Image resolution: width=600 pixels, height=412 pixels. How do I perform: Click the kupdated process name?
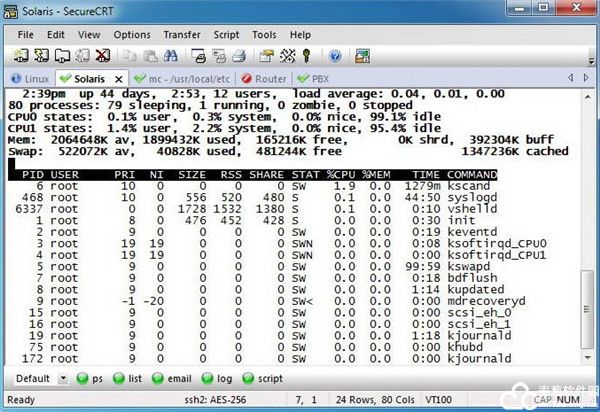[476, 290]
